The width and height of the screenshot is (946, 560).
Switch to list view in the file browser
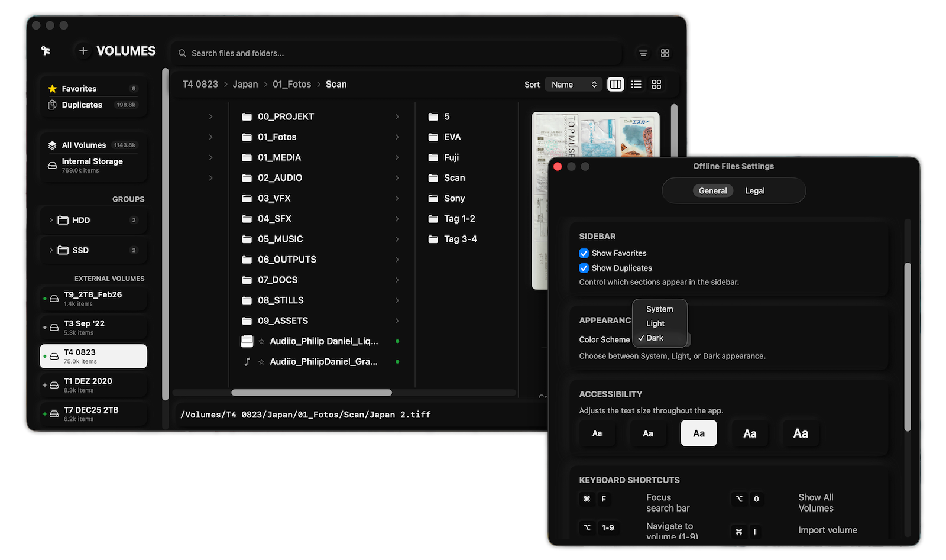pyautogui.click(x=636, y=84)
